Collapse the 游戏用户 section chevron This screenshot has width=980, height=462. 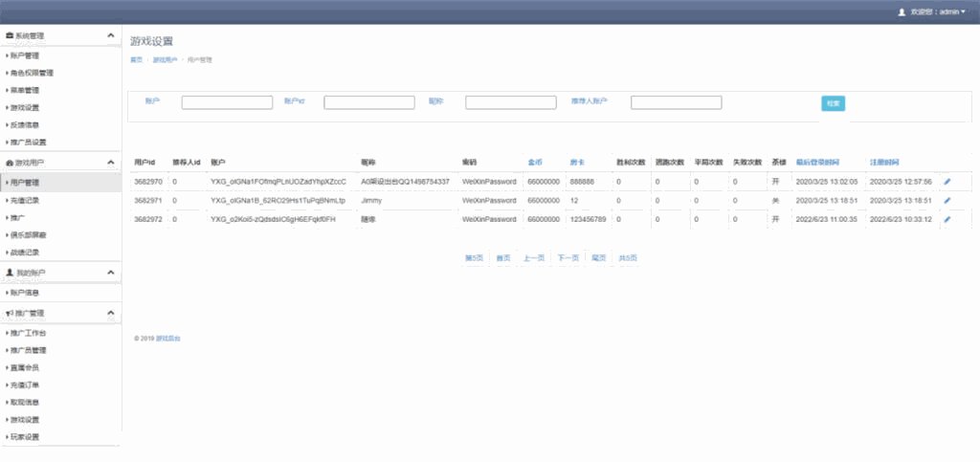coord(110,164)
